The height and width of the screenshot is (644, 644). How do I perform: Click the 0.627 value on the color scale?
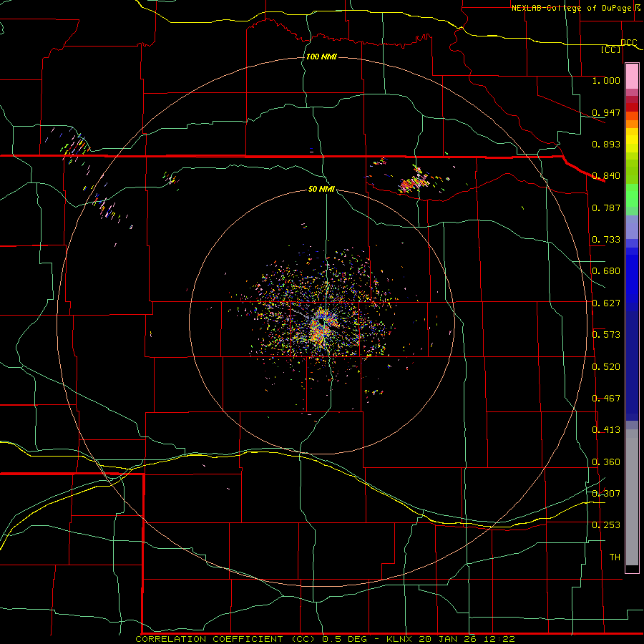606,303
